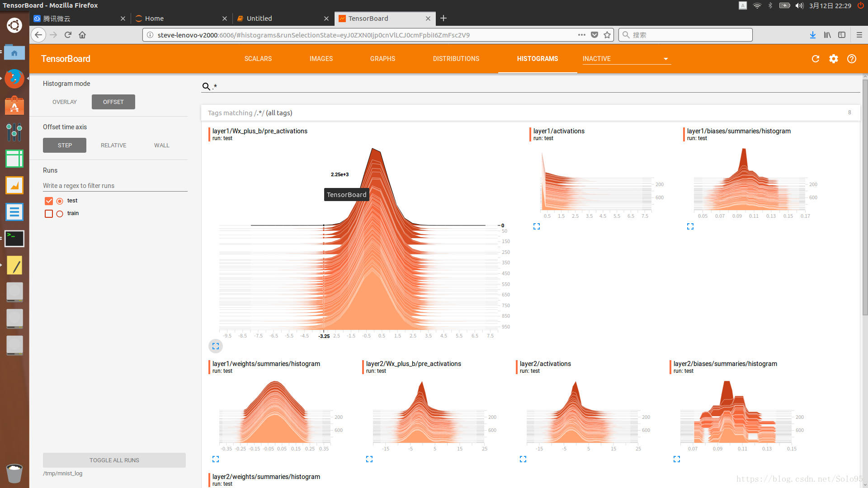Open the INACTIVE dashboards dropdown
This screenshot has height=488, width=868.
pyautogui.click(x=627, y=59)
